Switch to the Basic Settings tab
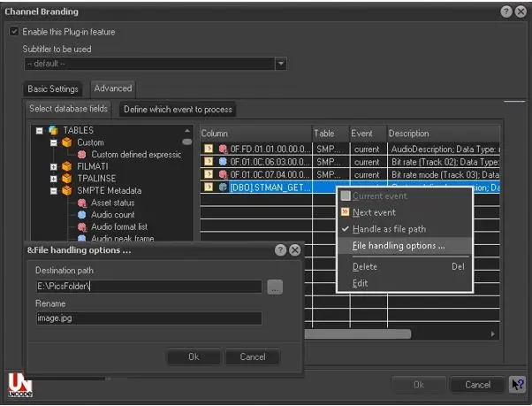This screenshot has width=532, height=406. (x=54, y=88)
